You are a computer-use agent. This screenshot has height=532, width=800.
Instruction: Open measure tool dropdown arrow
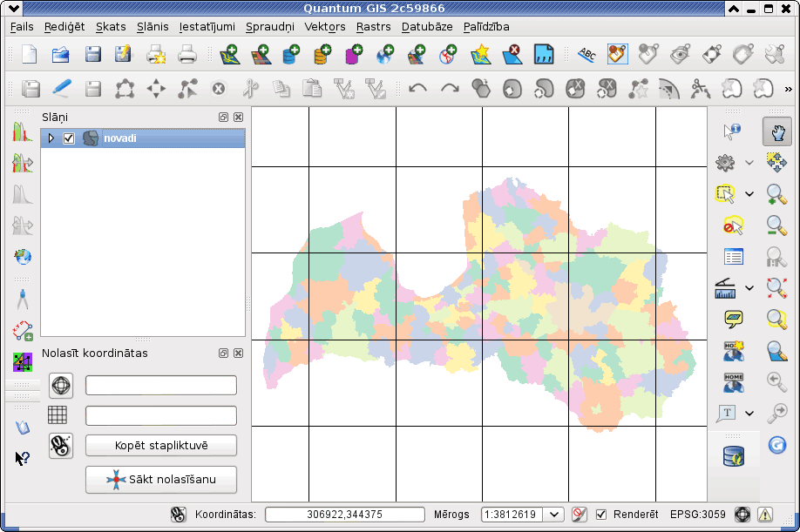click(x=749, y=288)
